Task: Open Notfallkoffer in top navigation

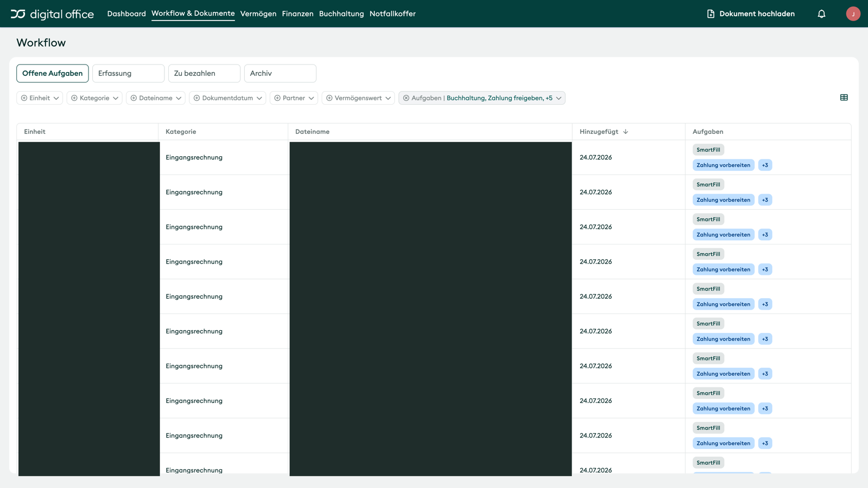Action: click(x=392, y=14)
